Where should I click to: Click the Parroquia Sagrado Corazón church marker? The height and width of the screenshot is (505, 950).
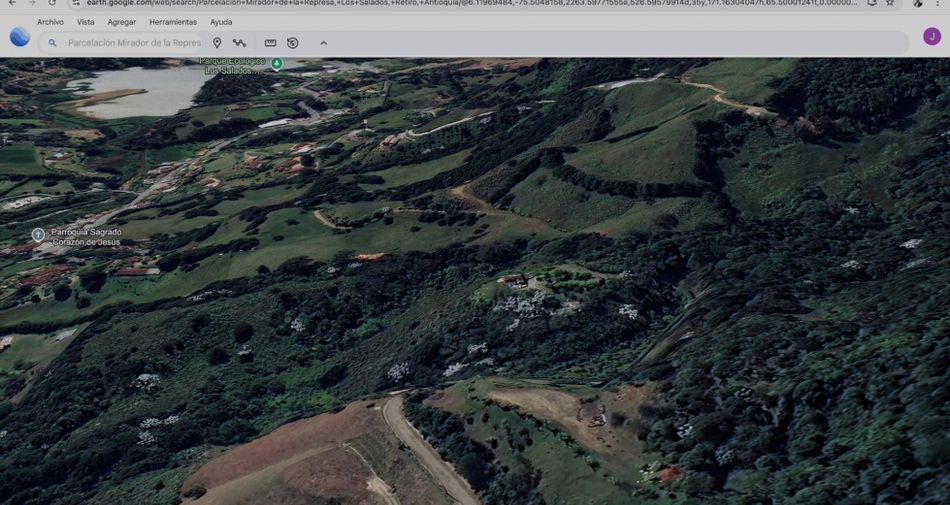38,235
